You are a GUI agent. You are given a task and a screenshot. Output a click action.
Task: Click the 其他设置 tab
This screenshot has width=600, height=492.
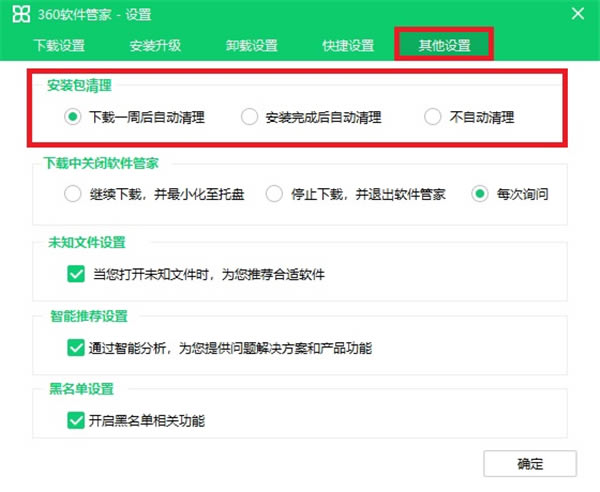point(444,46)
